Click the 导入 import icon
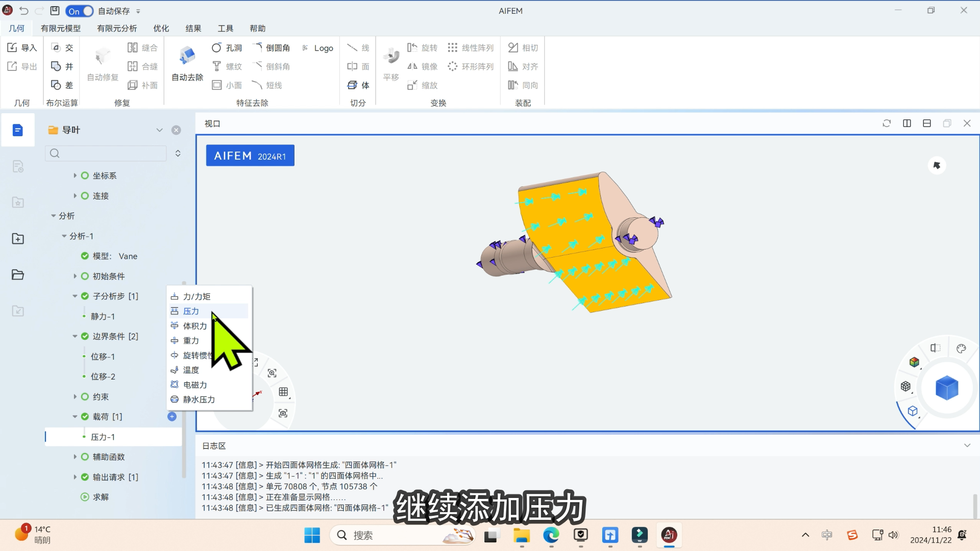The height and width of the screenshot is (551, 980). (x=12, y=47)
